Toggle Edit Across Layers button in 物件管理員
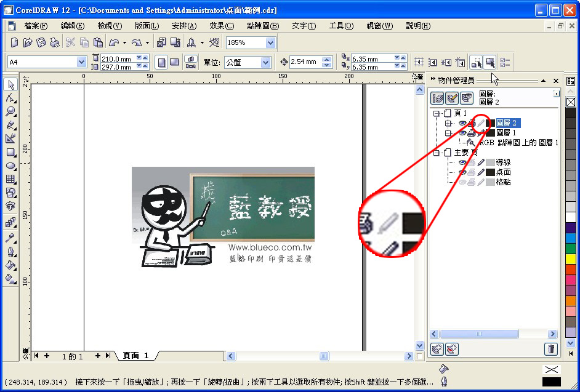The height and width of the screenshot is (392, 580). click(452, 98)
